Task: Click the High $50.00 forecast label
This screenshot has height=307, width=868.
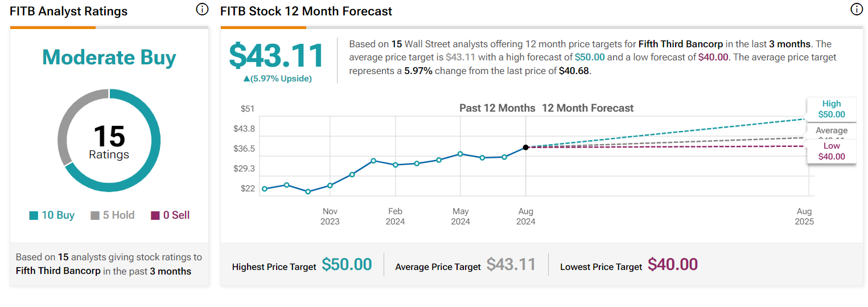Action: (x=832, y=109)
